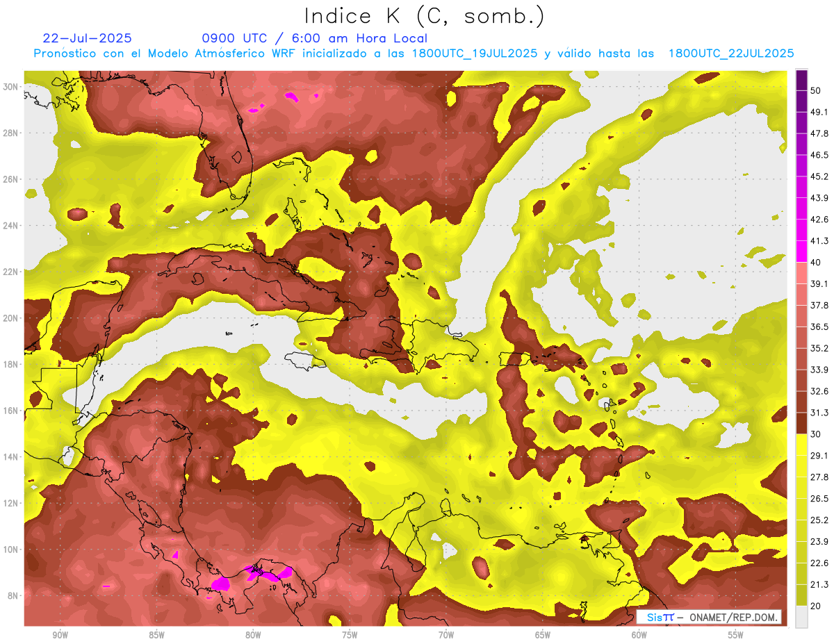Click the 90W longitude axis label
This screenshot has height=644, width=834.
tap(60, 635)
